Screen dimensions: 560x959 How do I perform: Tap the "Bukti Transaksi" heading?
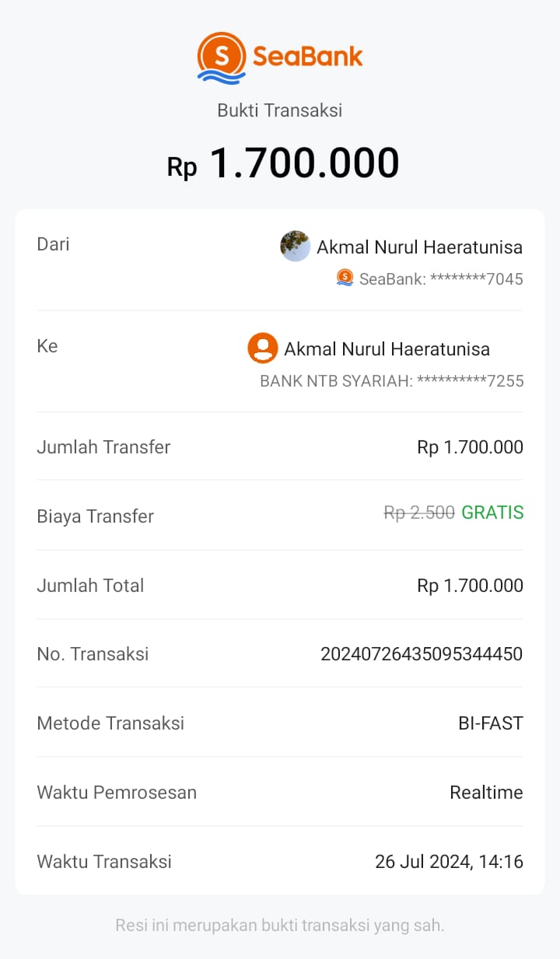pos(279,110)
